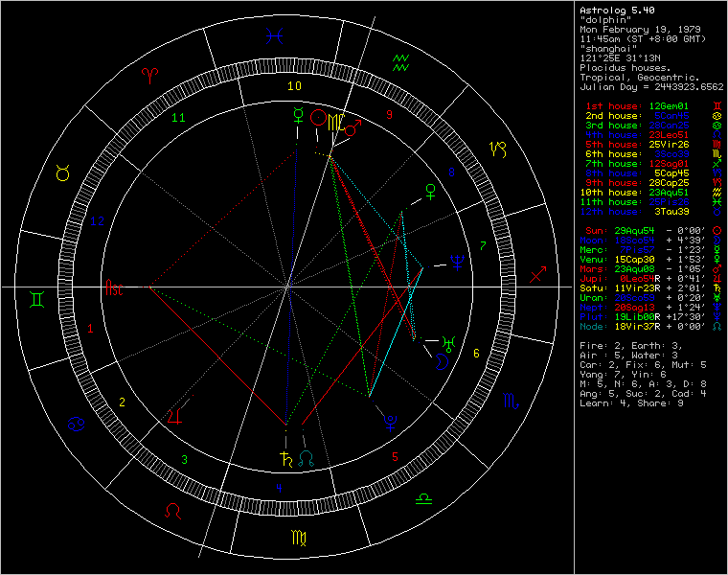Click the Virgo sign at wheel bottom

pos(299,539)
